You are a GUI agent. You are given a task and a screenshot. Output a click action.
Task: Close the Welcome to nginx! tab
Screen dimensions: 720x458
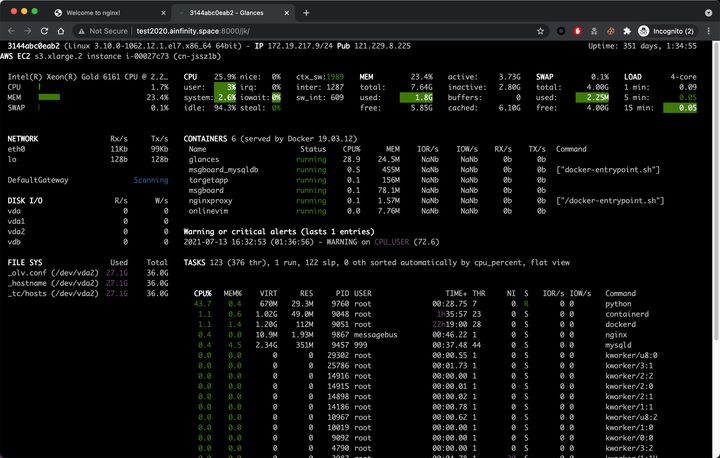(x=163, y=13)
